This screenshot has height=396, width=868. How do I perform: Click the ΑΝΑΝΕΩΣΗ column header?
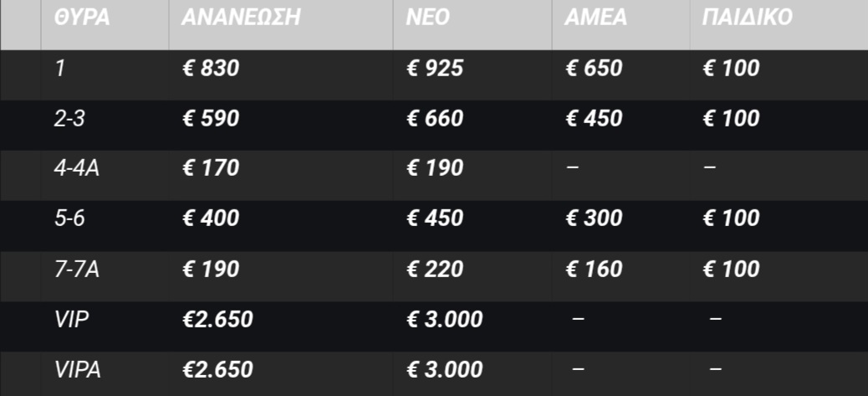[241, 18]
